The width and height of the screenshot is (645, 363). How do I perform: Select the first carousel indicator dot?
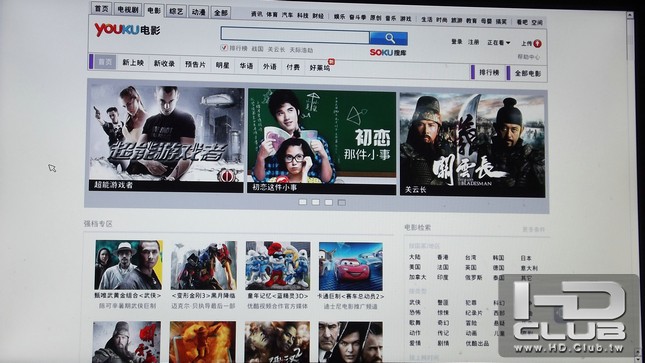(303, 202)
